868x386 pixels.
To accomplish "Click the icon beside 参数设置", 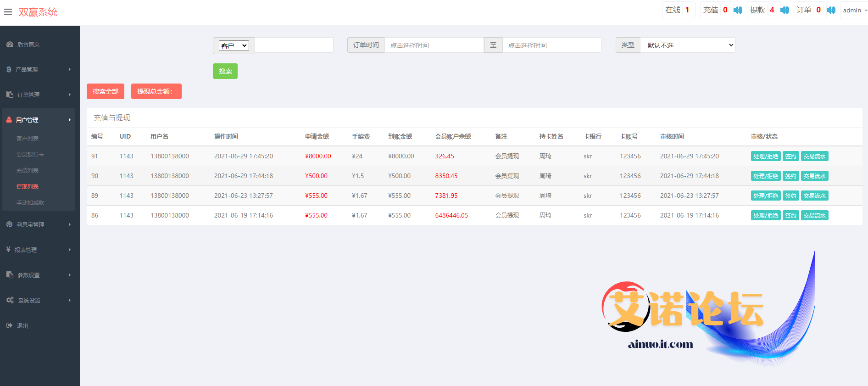I will [10, 274].
